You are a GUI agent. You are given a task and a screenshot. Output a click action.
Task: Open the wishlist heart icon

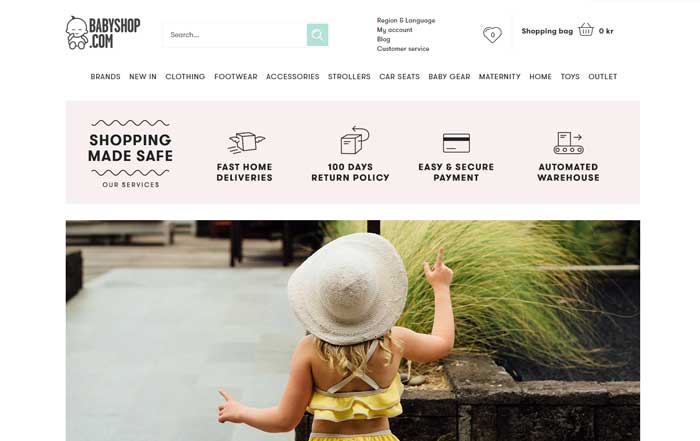pyautogui.click(x=492, y=34)
